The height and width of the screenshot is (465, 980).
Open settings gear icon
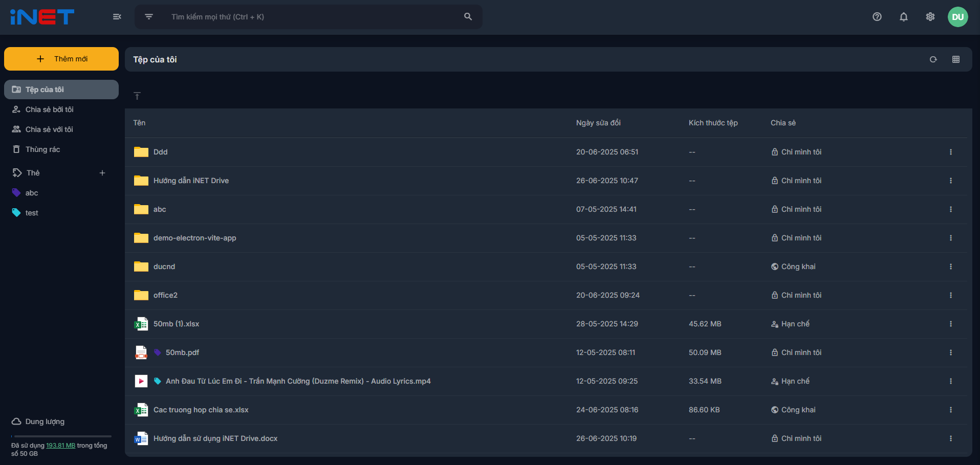pyautogui.click(x=930, y=17)
